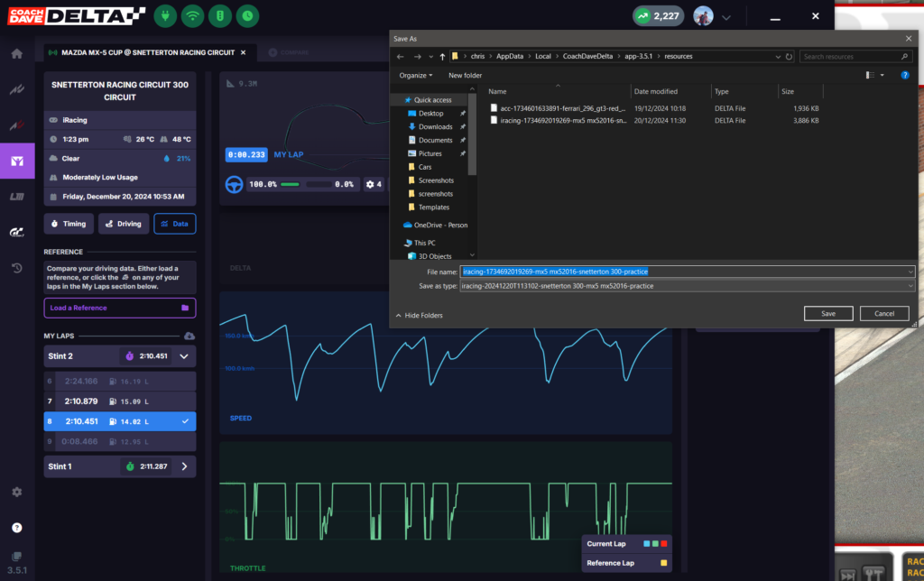924x581 pixels.
Task: Open the Cars folder in navigation pane
Action: (x=424, y=167)
